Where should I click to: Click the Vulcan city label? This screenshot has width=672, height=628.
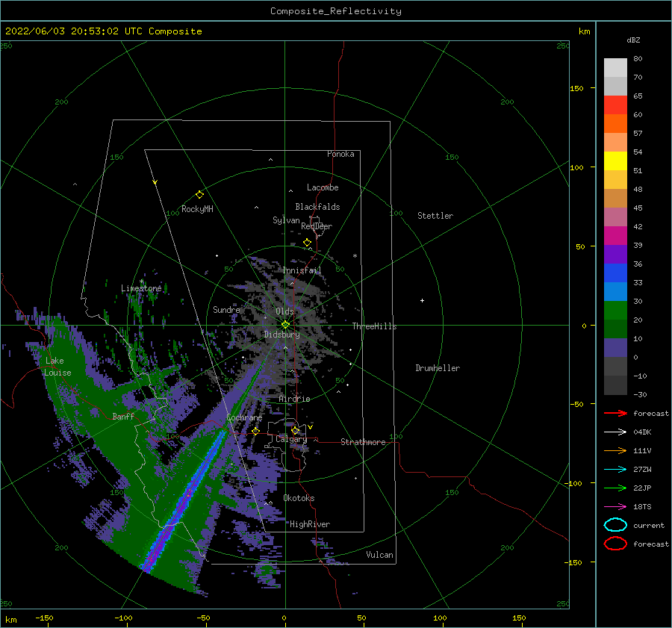pos(379,555)
